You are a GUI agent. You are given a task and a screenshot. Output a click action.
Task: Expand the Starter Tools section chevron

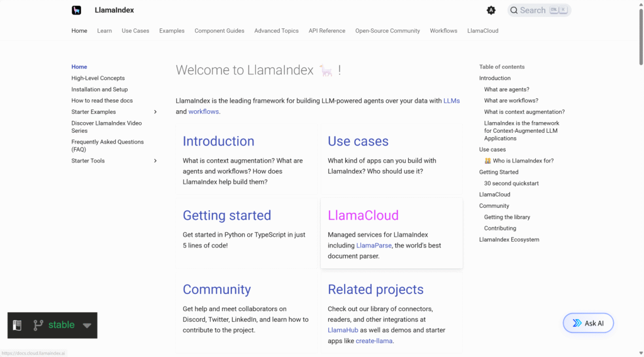pyautogui.click(x=155, y=161)
